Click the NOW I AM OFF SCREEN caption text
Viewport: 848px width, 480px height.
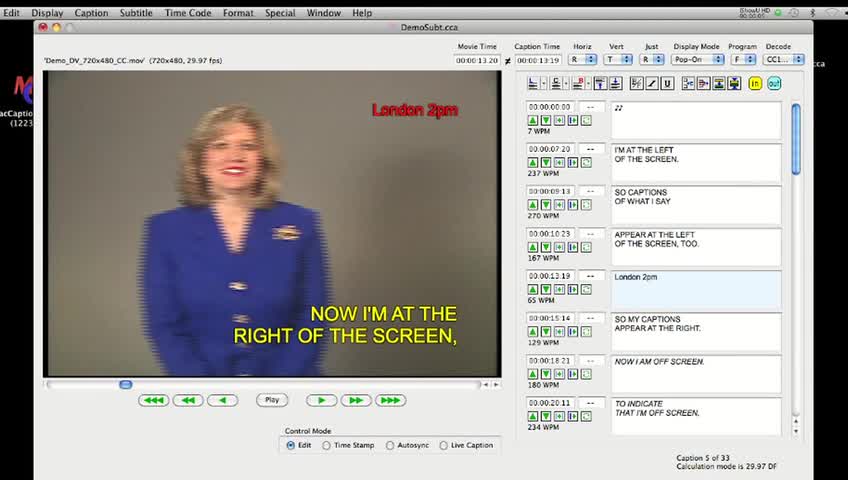point(659,362)
